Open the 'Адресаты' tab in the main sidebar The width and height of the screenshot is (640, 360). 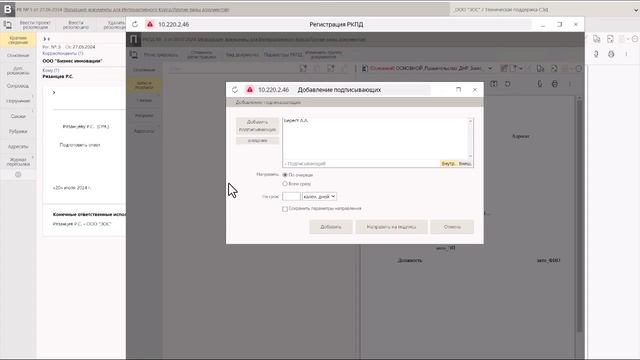tap(18, 147)
